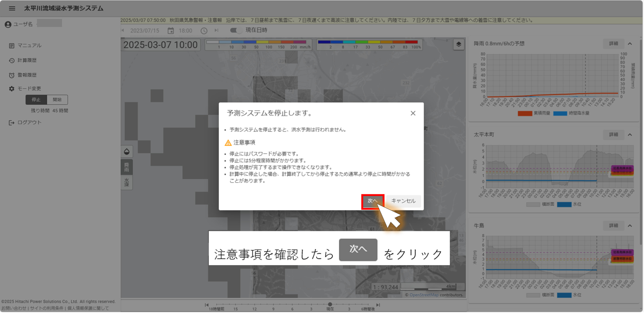Open 計算履歴 from the sidebar
Image resolution: width=644 pixels, height=313 pixels.
pyautogui.click(x=27, y=60)
